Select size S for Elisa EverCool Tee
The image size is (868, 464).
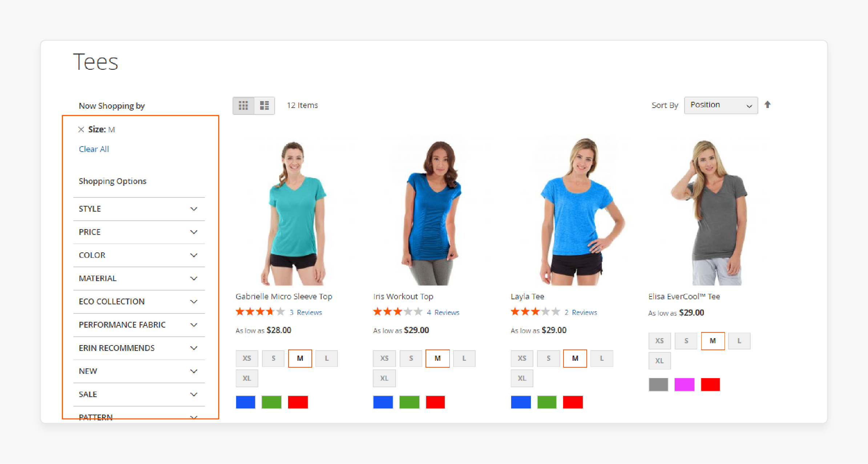click(686, 341)
